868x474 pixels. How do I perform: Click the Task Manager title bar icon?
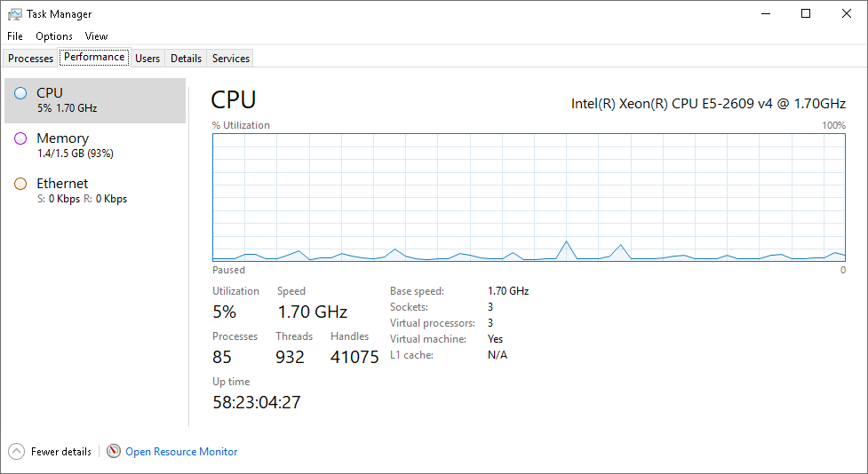point(15,14)
